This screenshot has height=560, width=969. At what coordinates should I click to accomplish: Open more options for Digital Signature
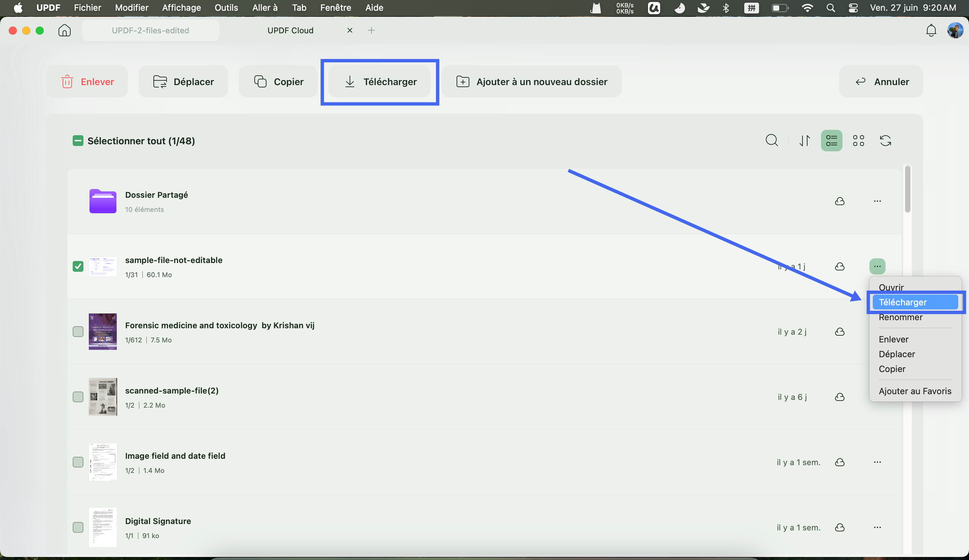click(877, 527)
